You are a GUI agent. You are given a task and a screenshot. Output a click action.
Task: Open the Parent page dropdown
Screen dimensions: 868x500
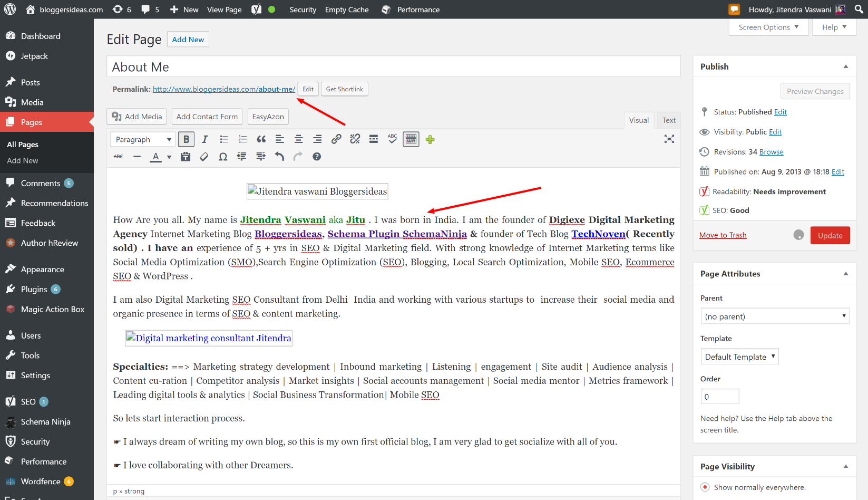click(775, 316)
